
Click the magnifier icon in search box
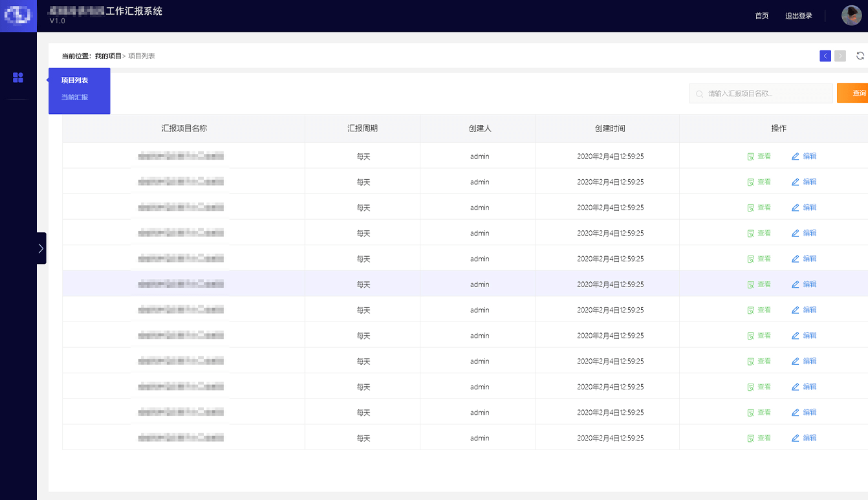(x=699, y=94)
